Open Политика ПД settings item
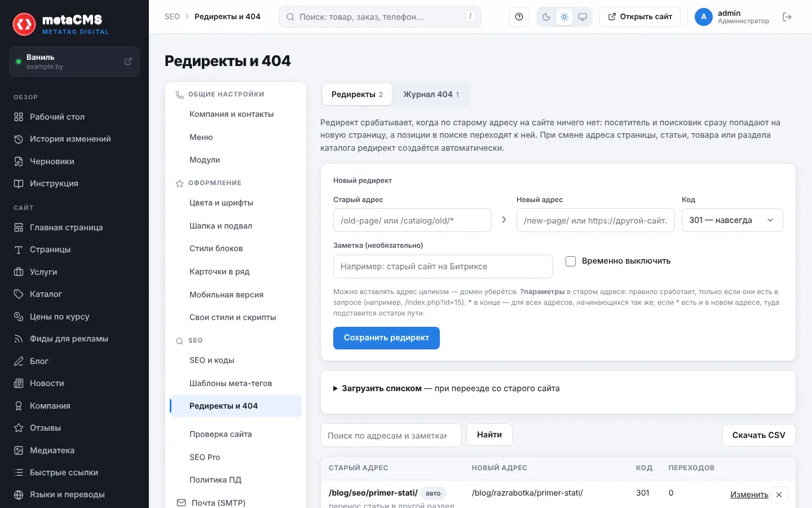This screenshot has height=508, width=812. 236,480
